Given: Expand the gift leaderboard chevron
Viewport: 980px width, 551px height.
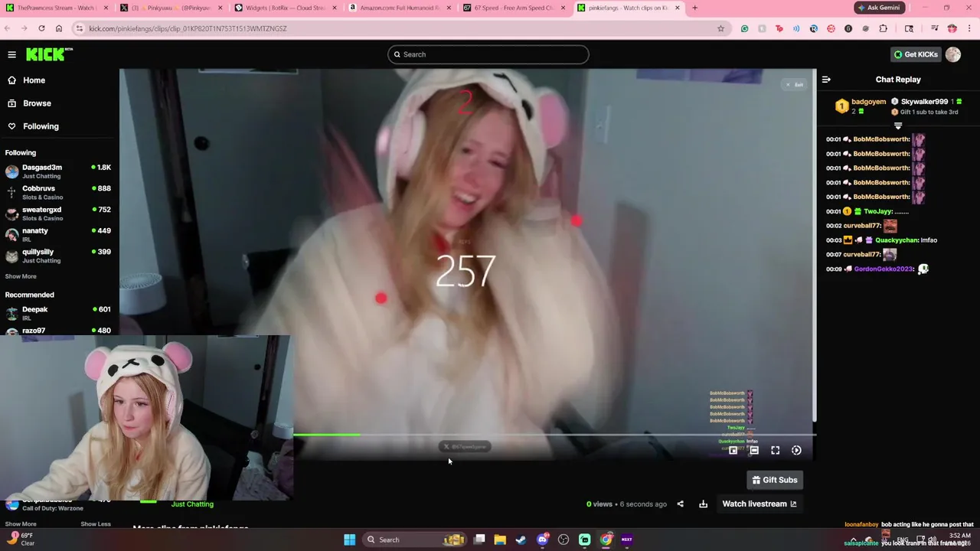Looking at the screenshot, I should [898, 126].
